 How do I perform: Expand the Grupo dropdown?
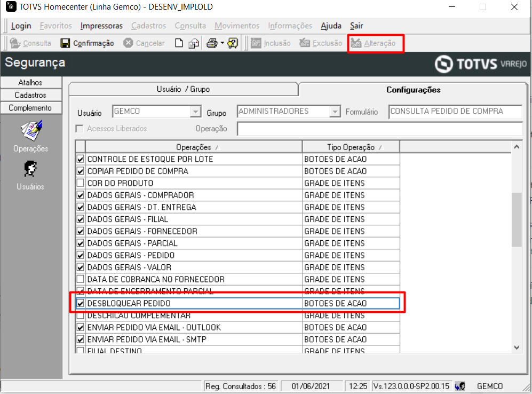(335, 111)
